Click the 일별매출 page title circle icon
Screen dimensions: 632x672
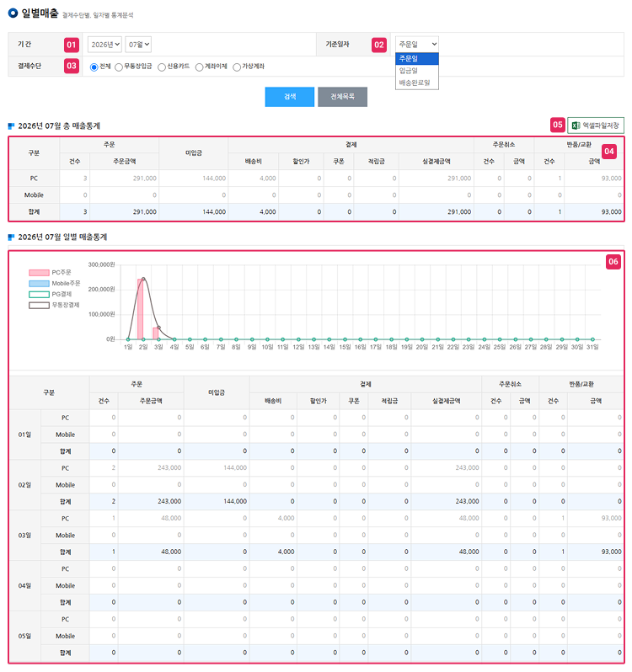[13, 13]
